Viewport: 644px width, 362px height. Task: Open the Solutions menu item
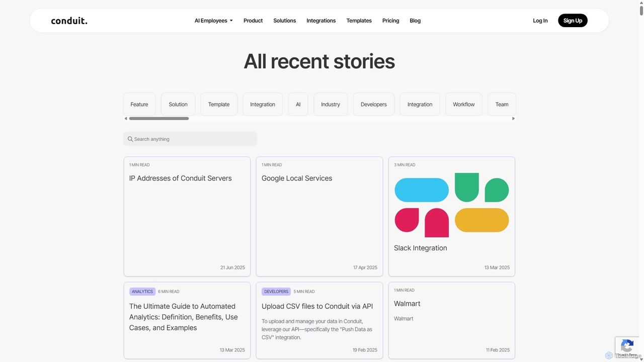[x=285, y=21]
